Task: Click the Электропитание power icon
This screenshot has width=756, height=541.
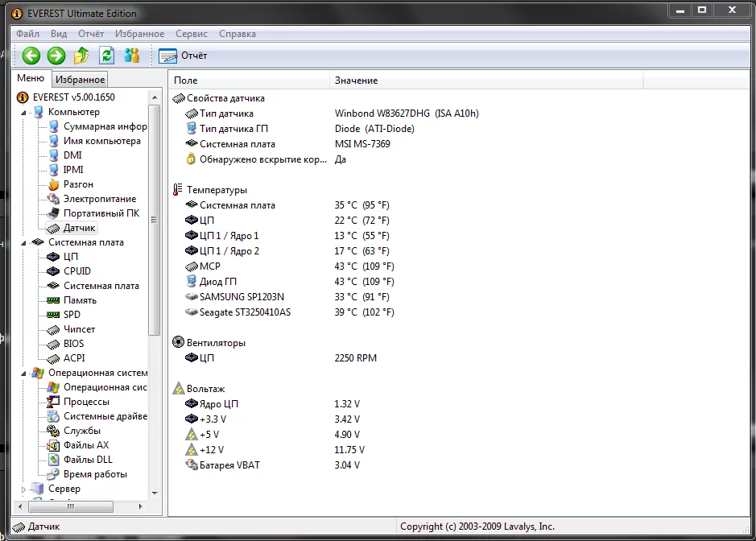Action: pyautogui.click(x=53, y=199)
